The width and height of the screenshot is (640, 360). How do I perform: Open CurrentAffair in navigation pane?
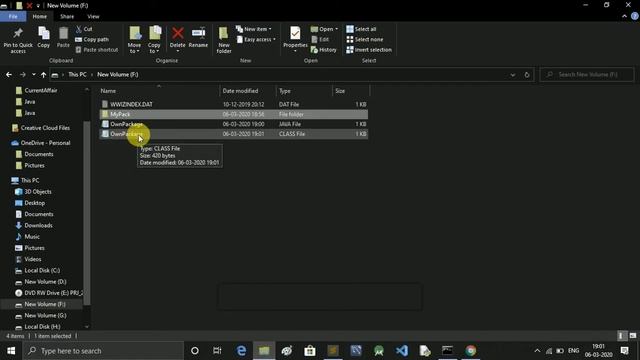[x=41, y=91]
